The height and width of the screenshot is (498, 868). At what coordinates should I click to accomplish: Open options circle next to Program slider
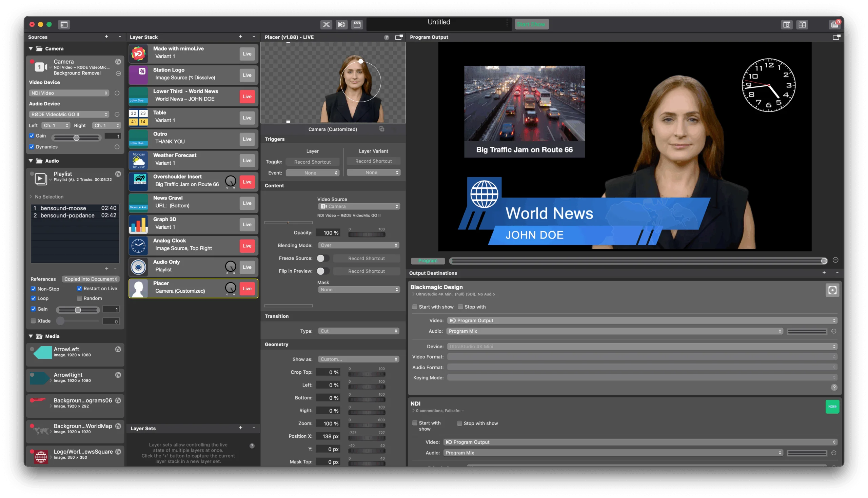click(x=835, y=260)
